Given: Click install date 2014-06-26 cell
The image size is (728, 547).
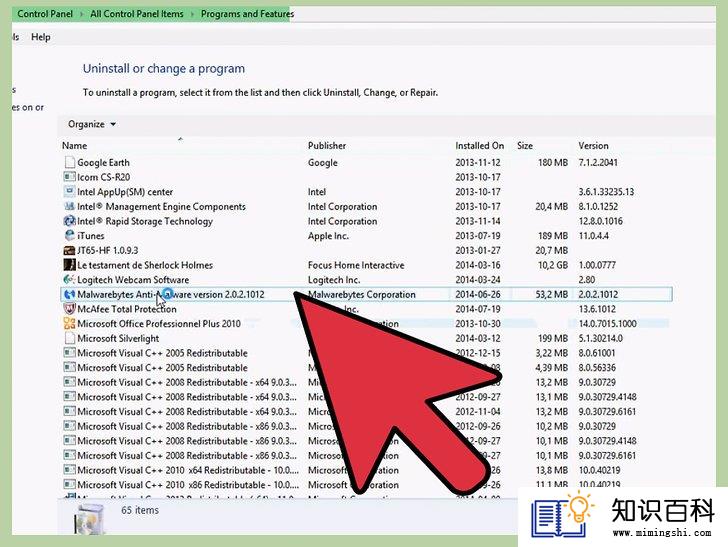Looking at the screenshot, I should [x=478, y=294].
